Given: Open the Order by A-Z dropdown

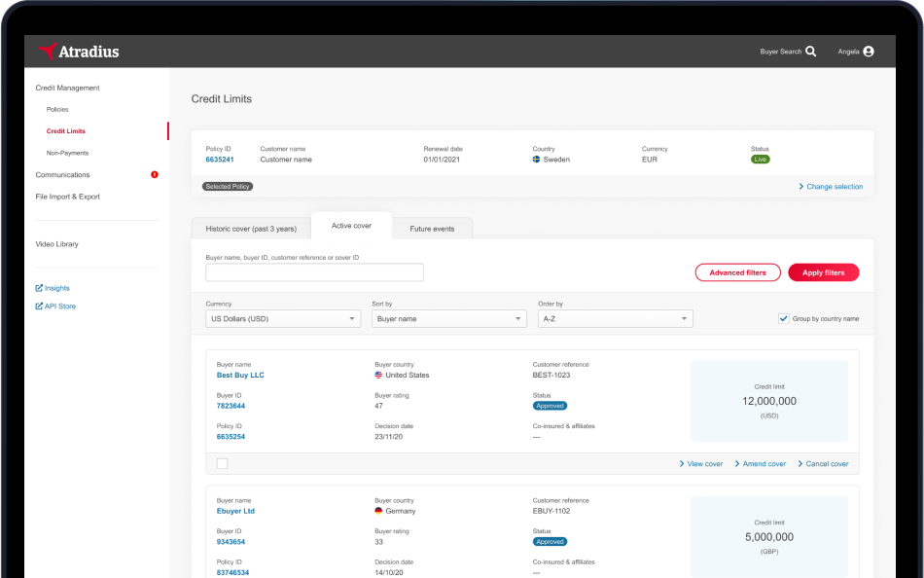Looking at the screenshot, I should [x=616, y=318].
